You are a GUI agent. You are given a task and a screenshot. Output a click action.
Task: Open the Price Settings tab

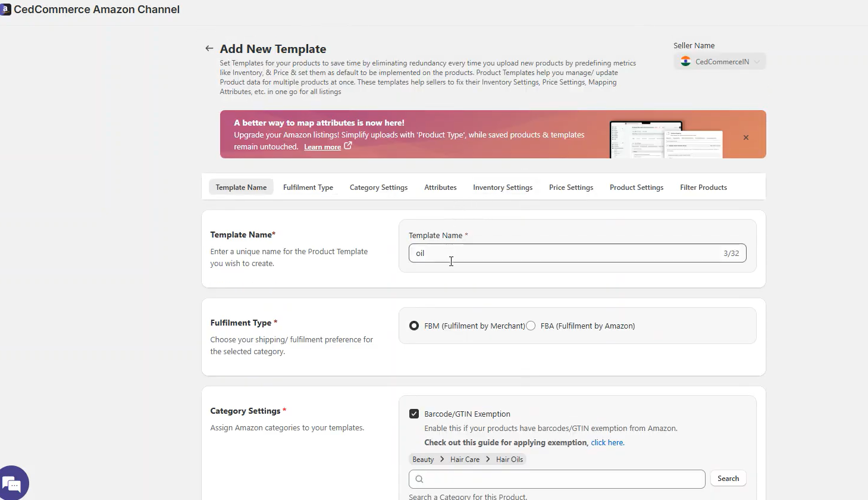coord(571,187)
